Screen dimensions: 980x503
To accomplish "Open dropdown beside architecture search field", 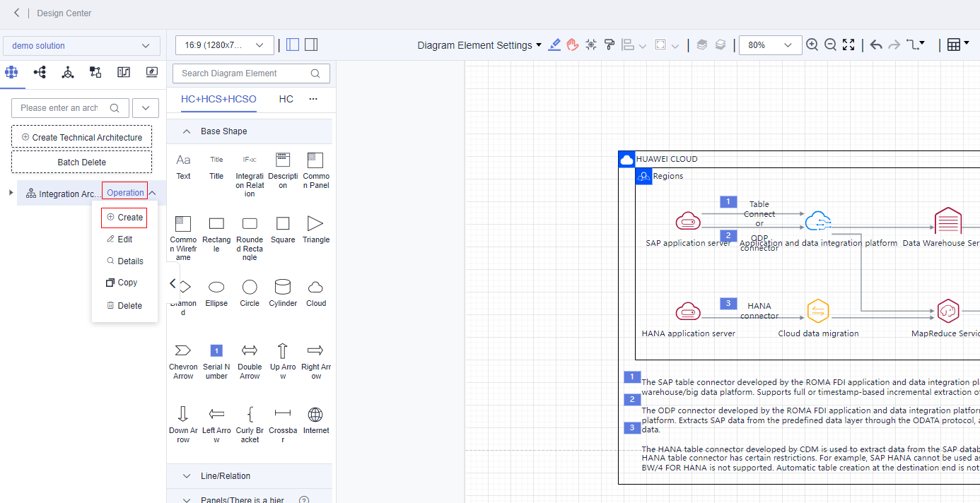I will (x=146, y=108).
